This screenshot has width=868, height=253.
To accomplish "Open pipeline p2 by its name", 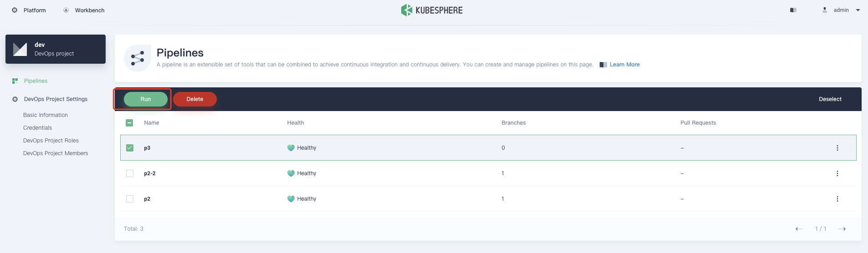I will click(x=147, y=199).
